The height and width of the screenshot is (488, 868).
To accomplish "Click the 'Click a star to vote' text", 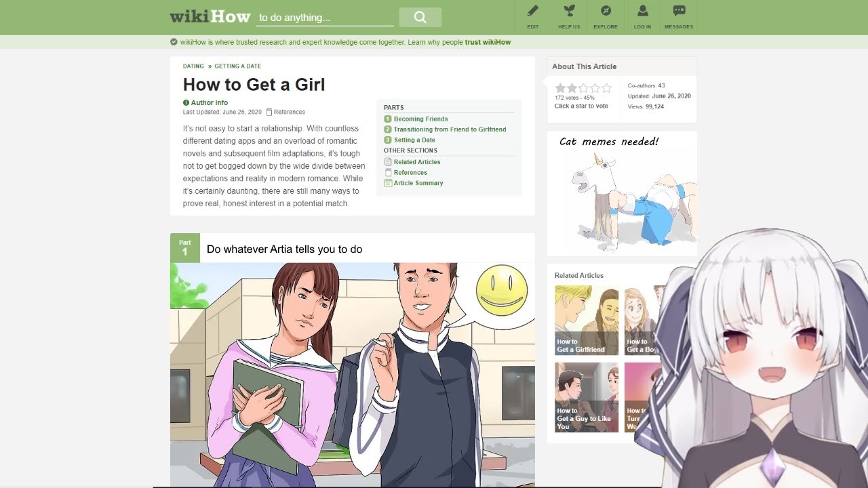I will [581, 106].
